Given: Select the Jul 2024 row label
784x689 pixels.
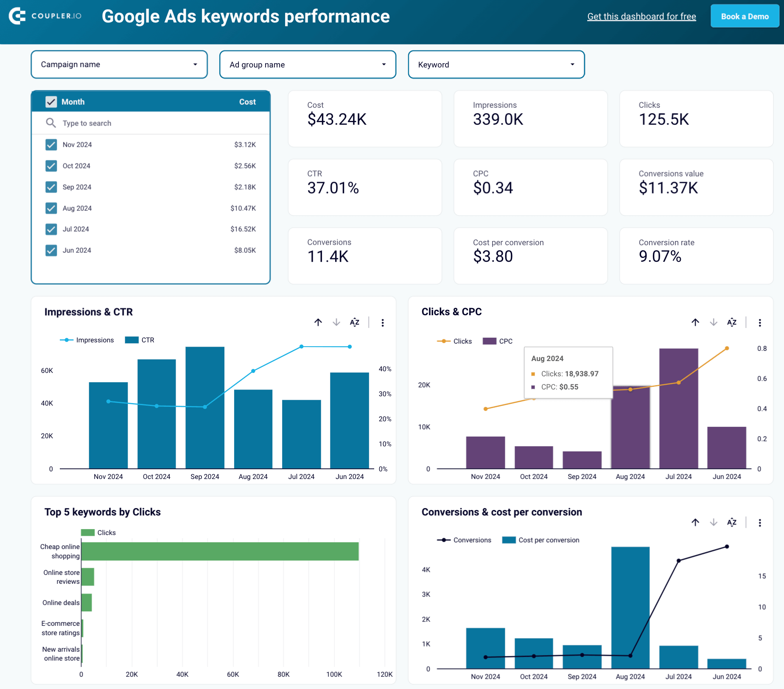Looking at the screenshot, I should point(76,229).
